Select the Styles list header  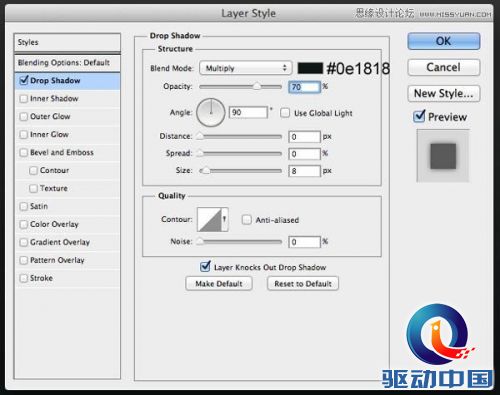point(67,42)
